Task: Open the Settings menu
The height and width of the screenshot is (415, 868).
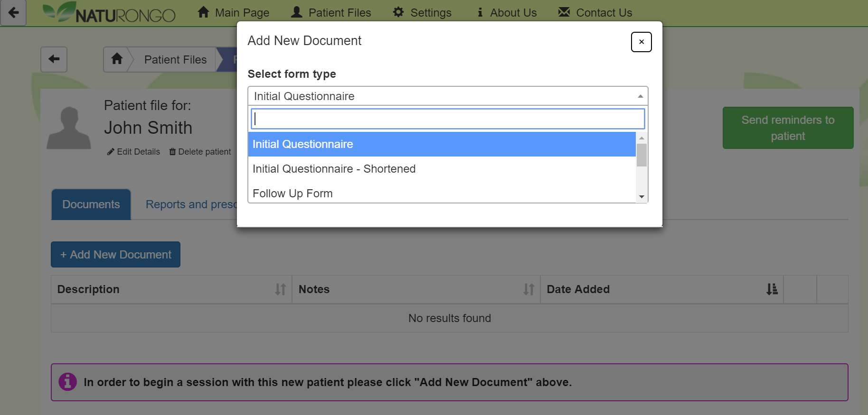Action: pos(422,13)
